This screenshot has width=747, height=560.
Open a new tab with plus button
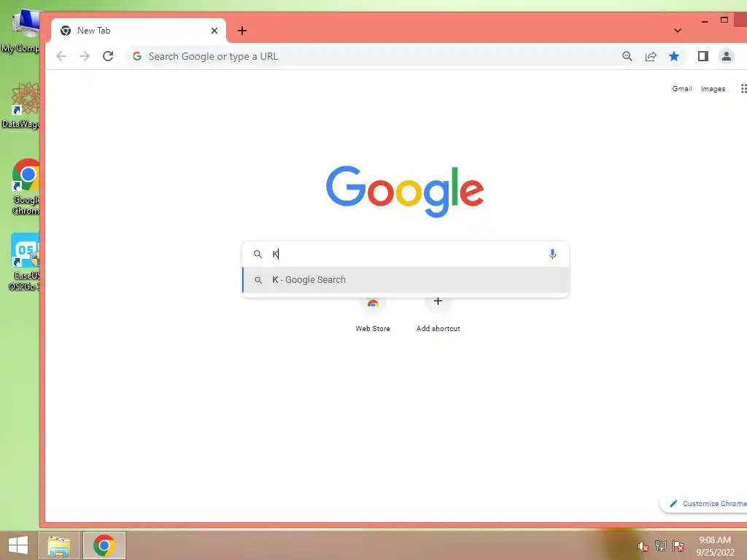pos(242,31)
